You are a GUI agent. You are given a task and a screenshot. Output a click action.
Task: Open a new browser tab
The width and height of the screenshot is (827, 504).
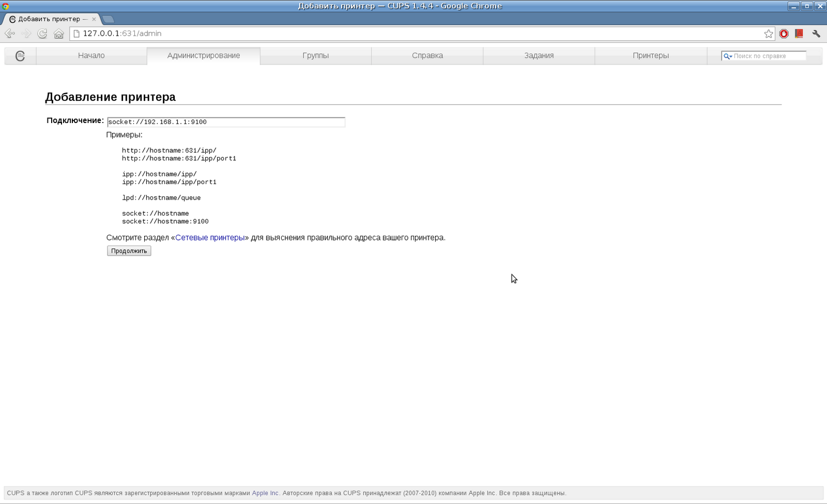coord(108,19)
